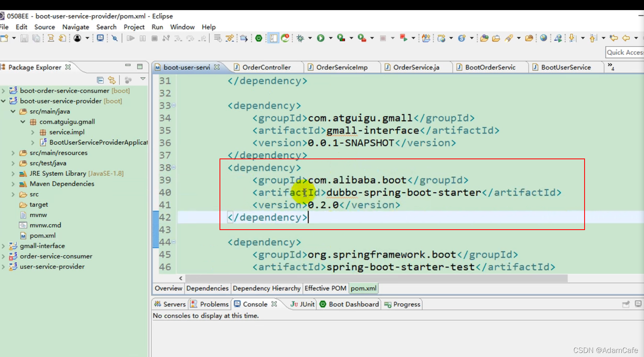Click the Open Type icon in toolbar
Screen dimensions: 644x357
[484, 38]
